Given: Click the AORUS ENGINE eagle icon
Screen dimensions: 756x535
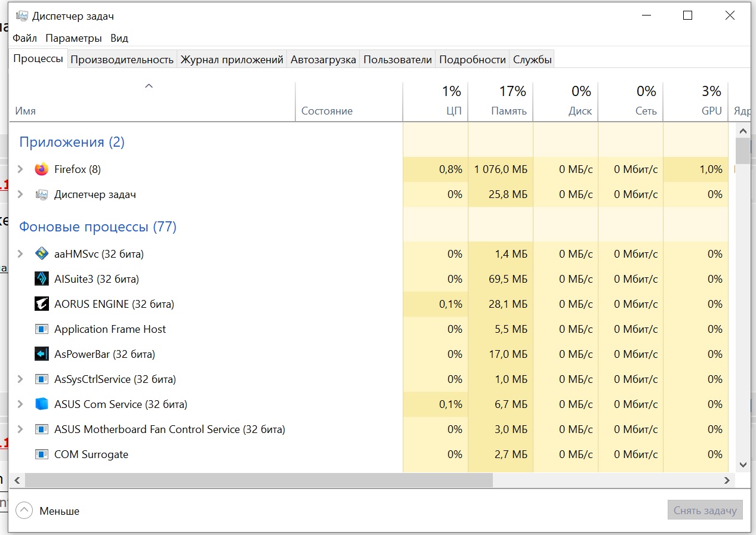Looking at the screenshot, I should click(41, 304).
